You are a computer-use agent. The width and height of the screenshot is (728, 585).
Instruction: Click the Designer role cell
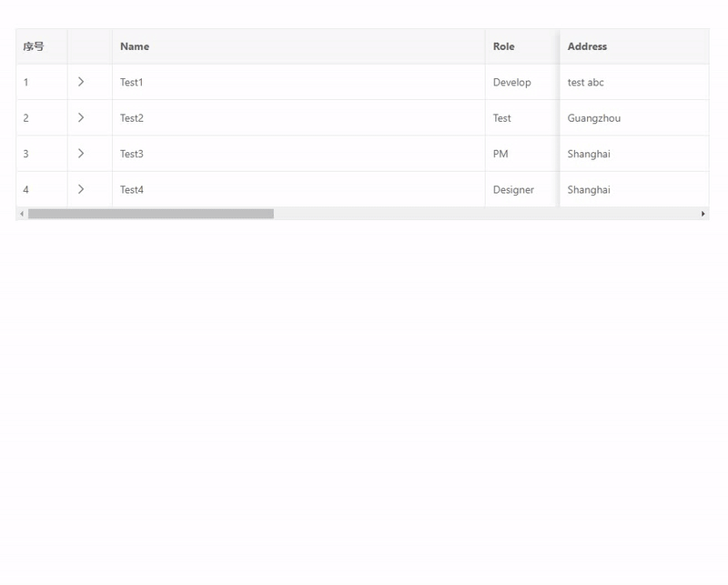tap(522, 189)
